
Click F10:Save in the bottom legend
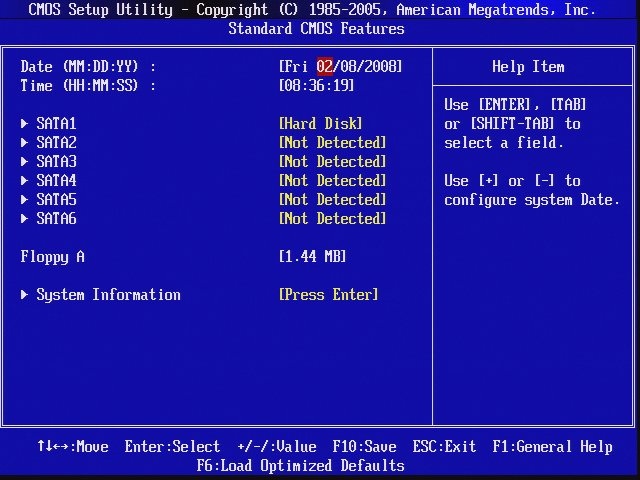coord(364,447)
